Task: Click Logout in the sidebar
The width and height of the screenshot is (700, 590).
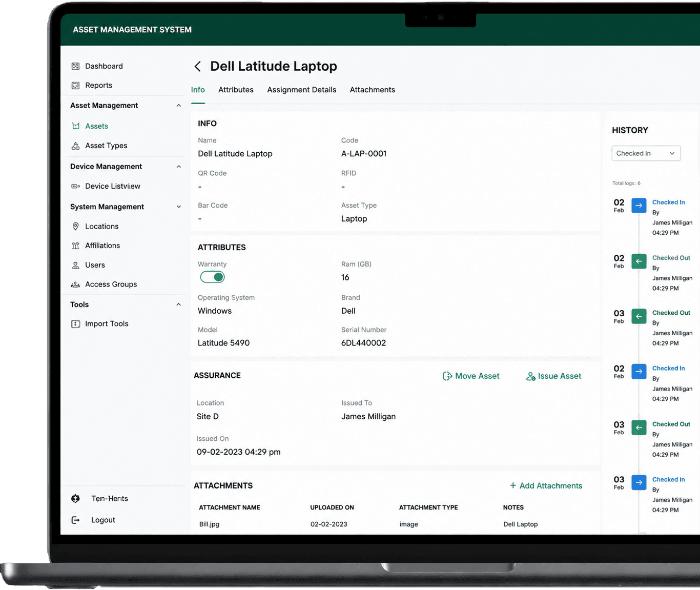Action: [103, 520]
